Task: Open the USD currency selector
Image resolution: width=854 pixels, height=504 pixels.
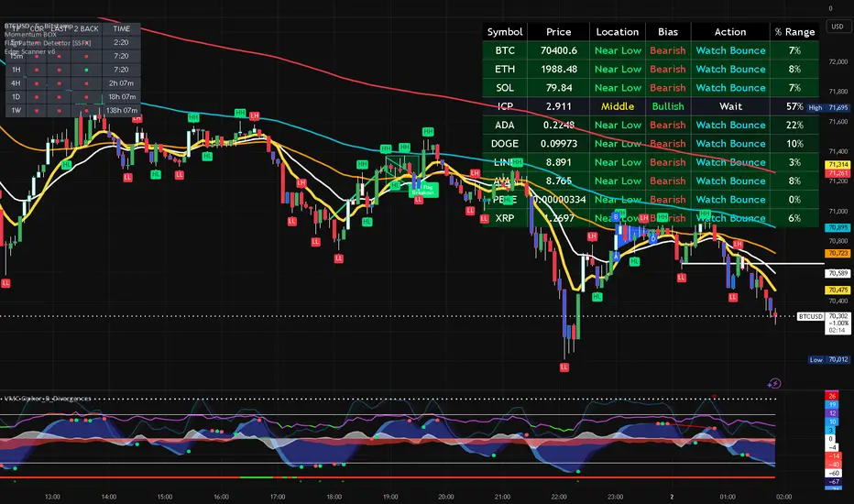Action: pyautogui.click(x=838, y=27)
